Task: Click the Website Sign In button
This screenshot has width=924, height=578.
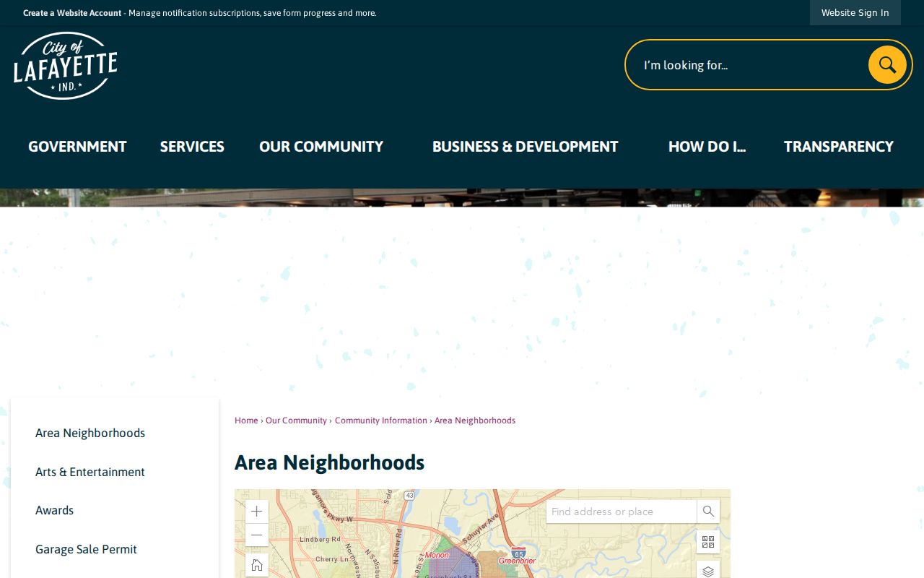Action: tap(855, 12)
